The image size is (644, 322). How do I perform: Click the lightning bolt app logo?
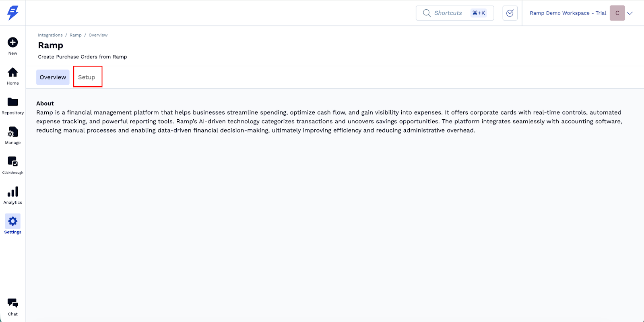click(x=13, y=13)
